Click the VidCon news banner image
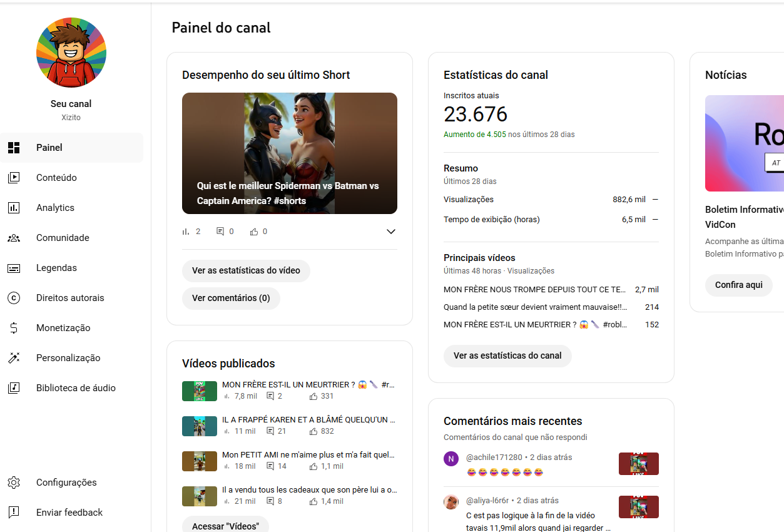The width and height of the screenshot is (784, 532). (x=745, y=143)
